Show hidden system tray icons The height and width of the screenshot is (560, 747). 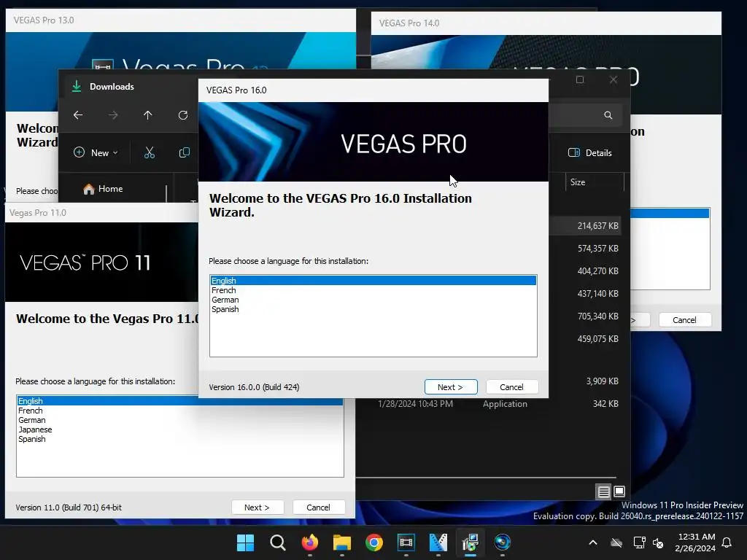point(593,542)
